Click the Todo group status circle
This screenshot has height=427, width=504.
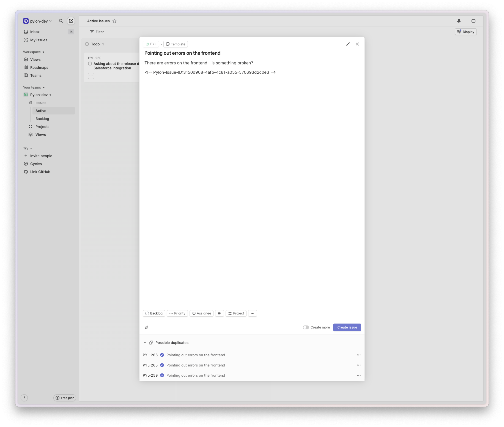coord(87,44)
